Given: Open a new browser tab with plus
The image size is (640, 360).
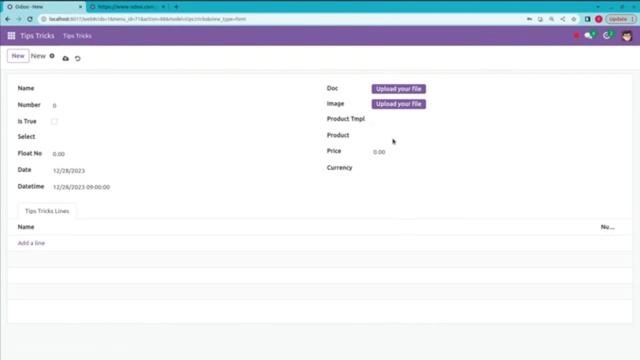Looking at the screenshot, I should pos(176,7).
